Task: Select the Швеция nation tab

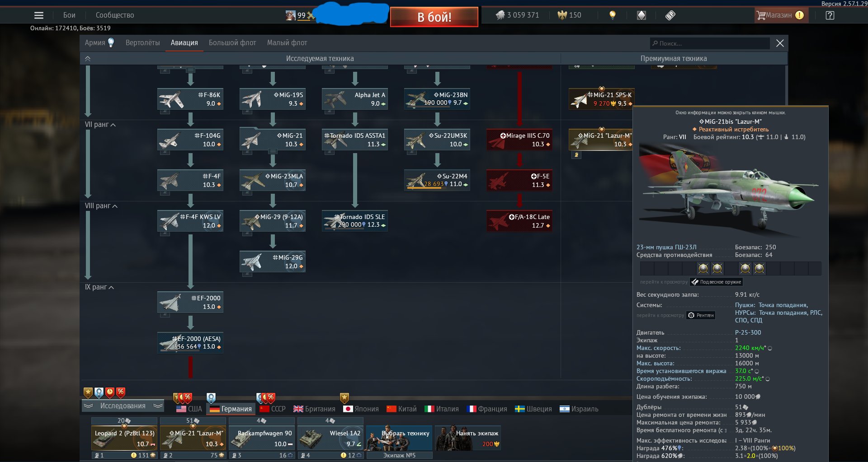Action: [533, 409]
